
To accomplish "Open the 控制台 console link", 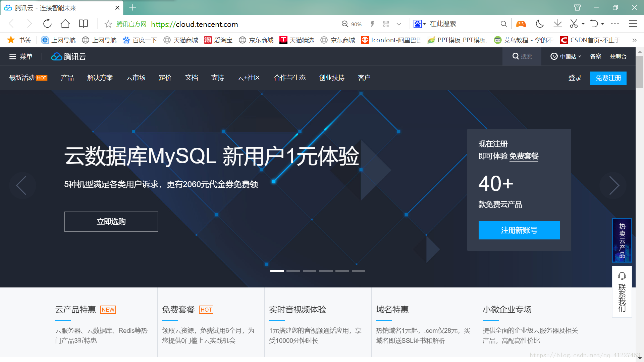I will pyautogui.click(x=618, y=56).
